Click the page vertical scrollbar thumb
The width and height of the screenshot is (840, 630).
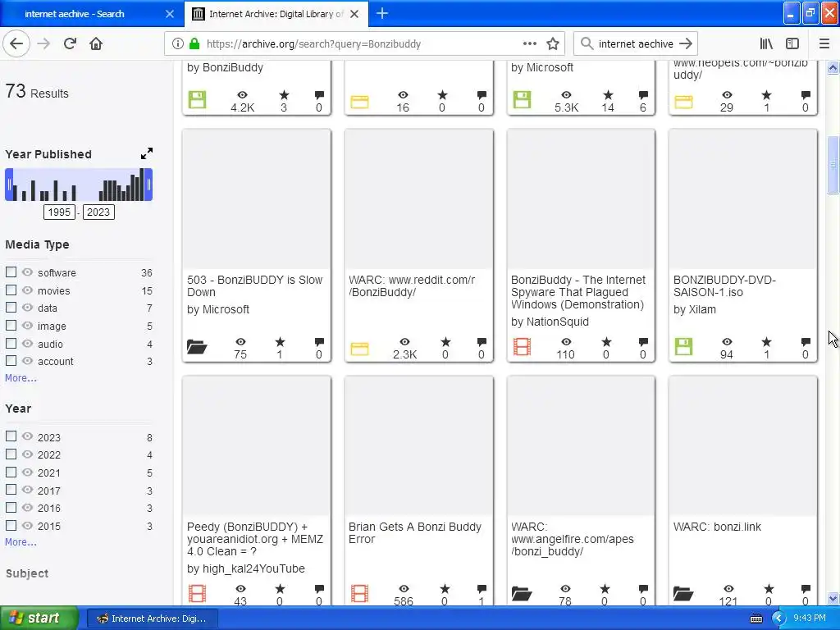pos(833,166)
